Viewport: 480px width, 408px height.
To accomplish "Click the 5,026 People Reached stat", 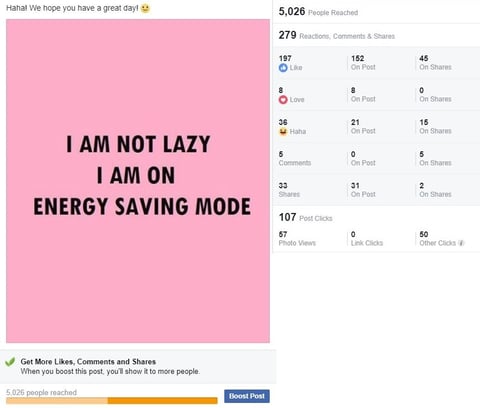I will click(x=318, y=12).
